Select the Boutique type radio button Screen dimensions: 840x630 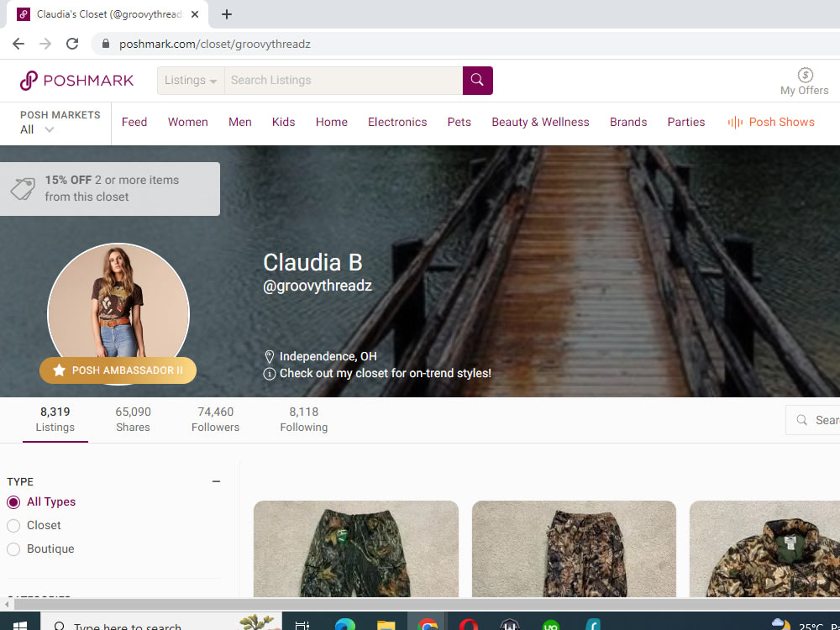(13, 549)
